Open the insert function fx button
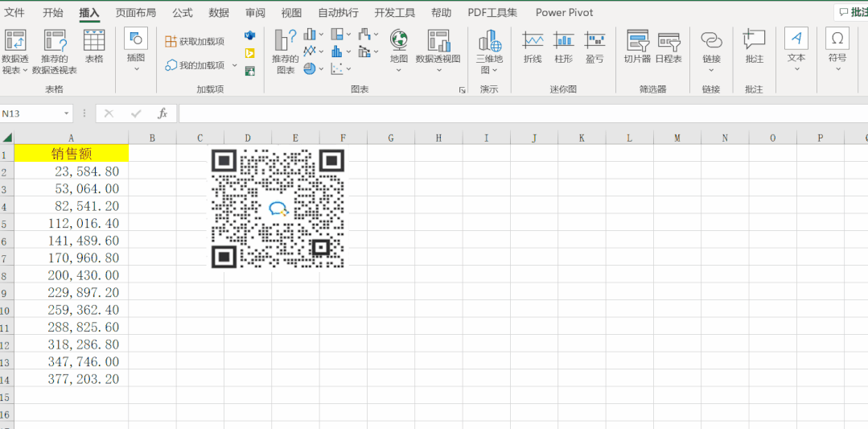The height and width of the screenshot is (429, 868). 162,113
